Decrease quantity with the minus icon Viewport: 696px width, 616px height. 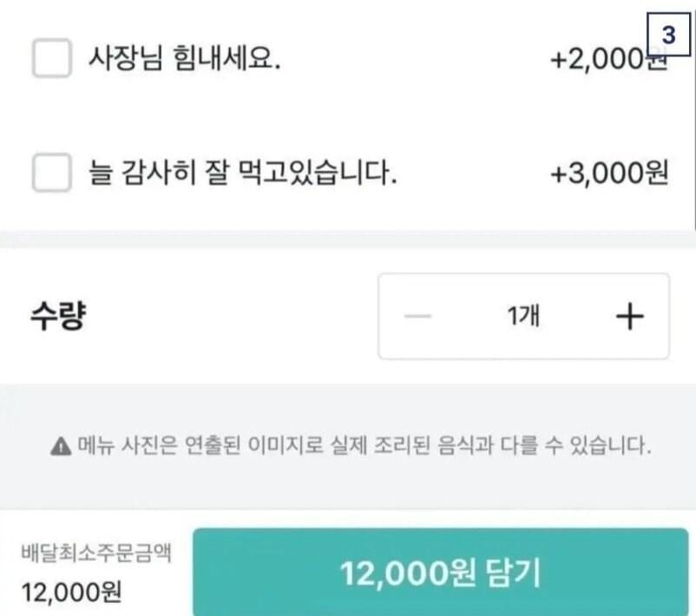(418, 316)
